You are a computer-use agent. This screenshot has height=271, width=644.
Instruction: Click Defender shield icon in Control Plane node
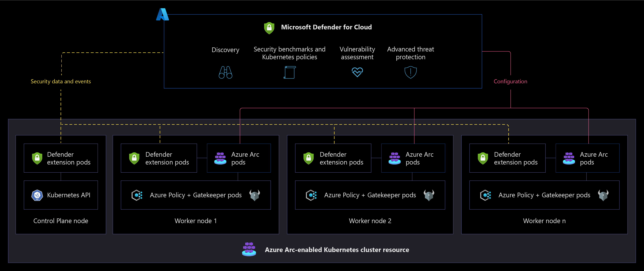click(37, 158)
